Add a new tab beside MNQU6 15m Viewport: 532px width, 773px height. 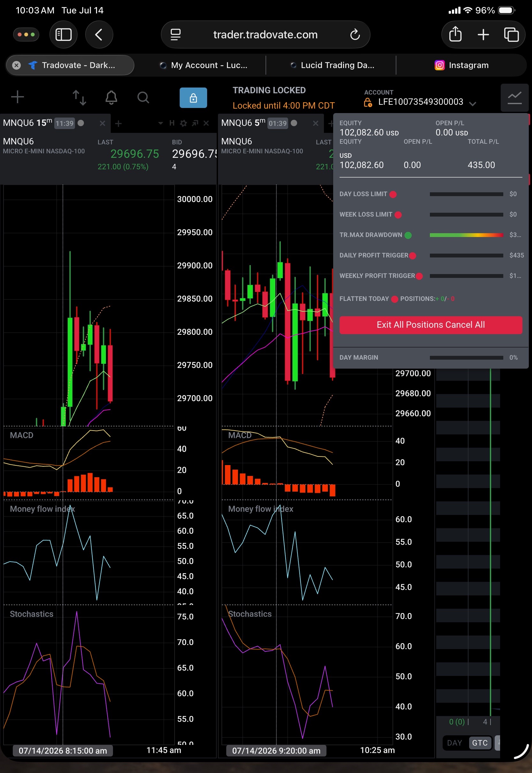pos(118,123)
